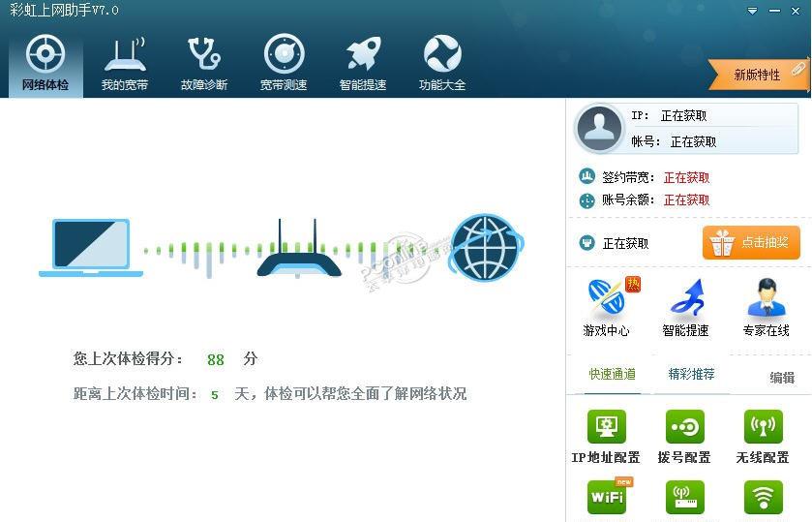Open the 专家在线 expert support icon

pos(766,307)
